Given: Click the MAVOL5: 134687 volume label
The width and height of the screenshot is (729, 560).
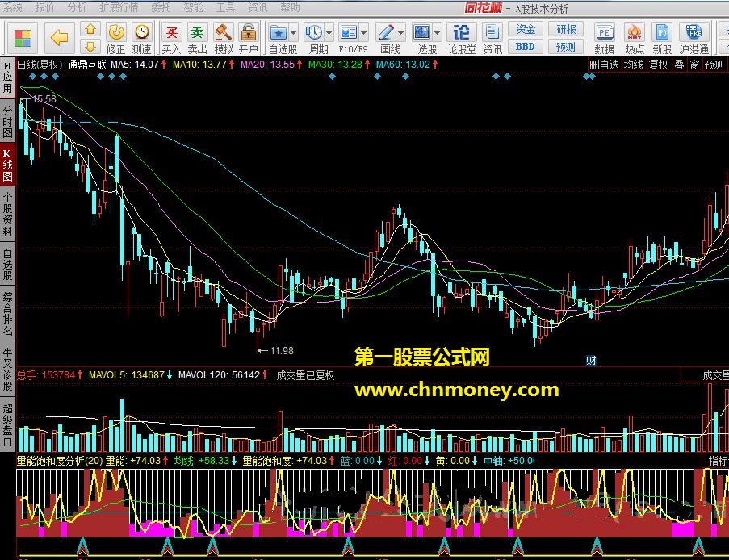Looking at the screenshot, I should pos(127,374).
